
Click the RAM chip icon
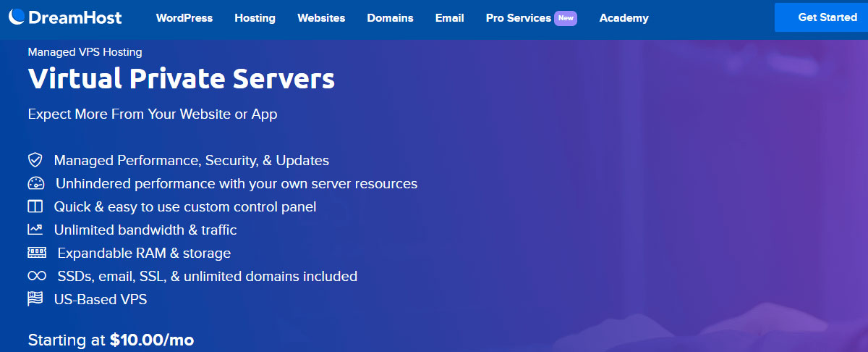[x=37, y=253]
